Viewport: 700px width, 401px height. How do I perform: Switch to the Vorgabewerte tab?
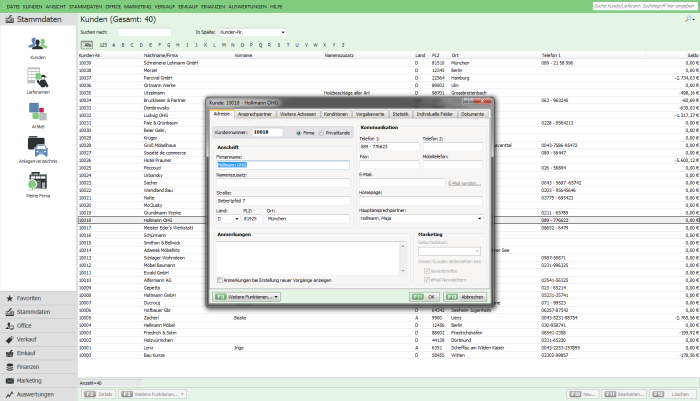point(370,114)
